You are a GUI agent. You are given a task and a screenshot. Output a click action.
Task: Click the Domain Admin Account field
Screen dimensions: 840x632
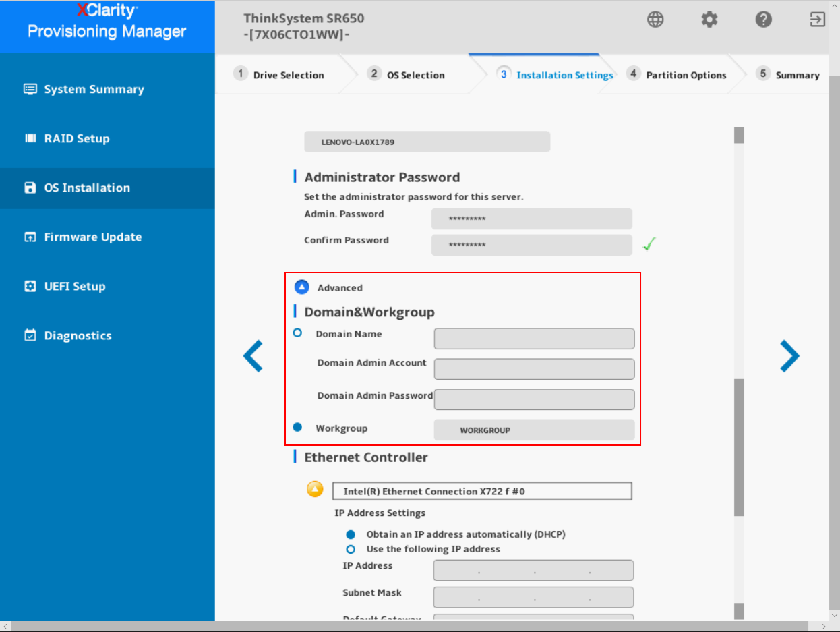(534, 369)
